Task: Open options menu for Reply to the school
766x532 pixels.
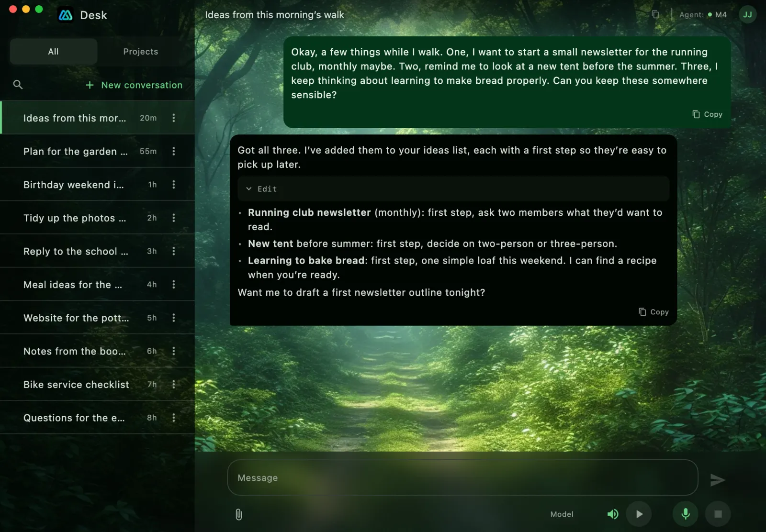Action: [174, 251]
